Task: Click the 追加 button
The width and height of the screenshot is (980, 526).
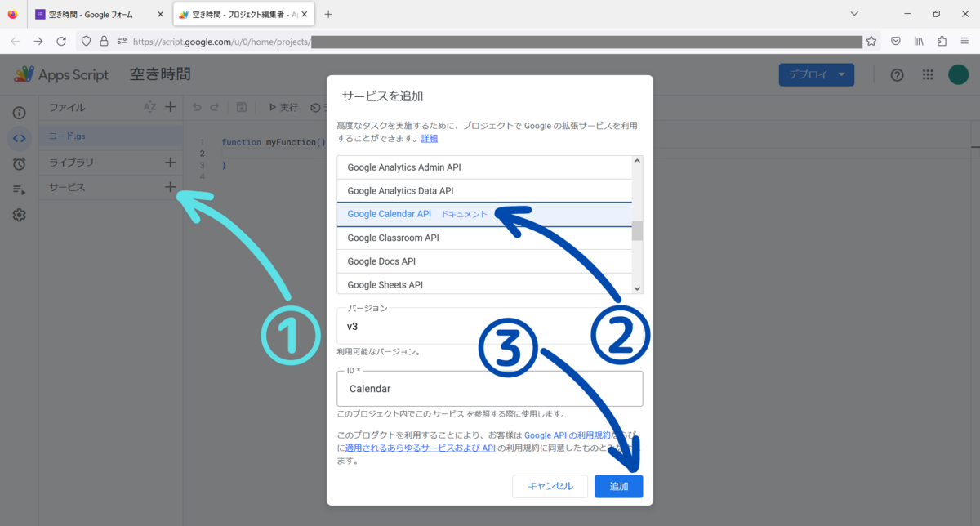Action: [619, 486]
